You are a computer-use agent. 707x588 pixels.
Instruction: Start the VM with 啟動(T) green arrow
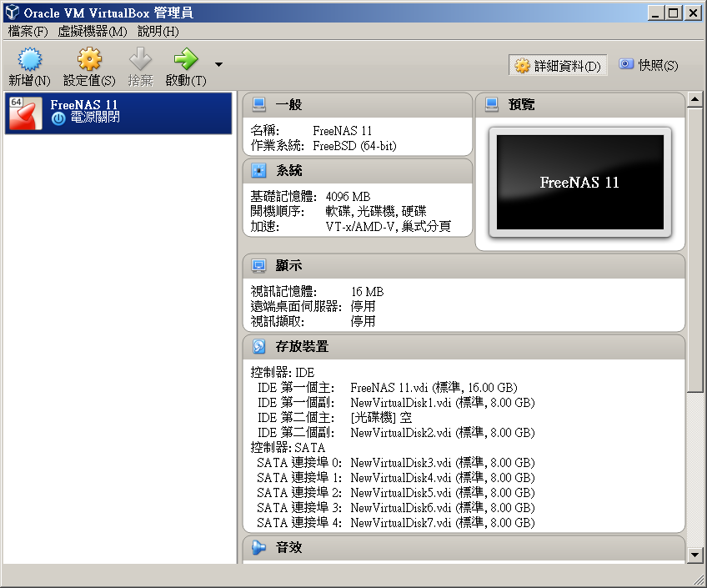click(x=186, y=59)
